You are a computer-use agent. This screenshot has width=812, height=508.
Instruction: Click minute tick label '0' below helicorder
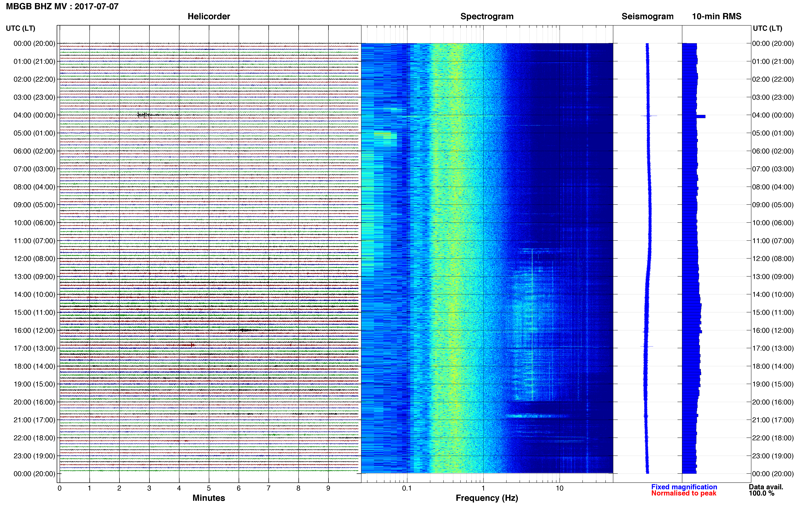pyautogui.click(x=59, y=488)
